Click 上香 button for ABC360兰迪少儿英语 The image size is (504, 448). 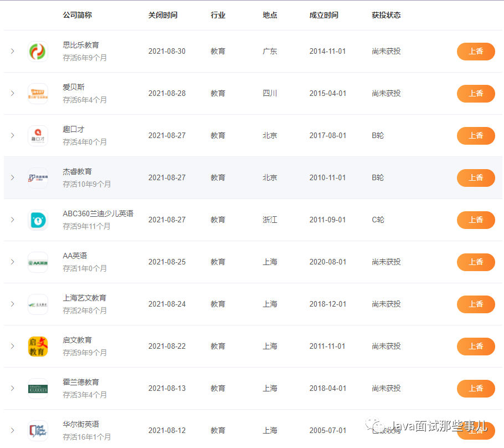(476, 220)
